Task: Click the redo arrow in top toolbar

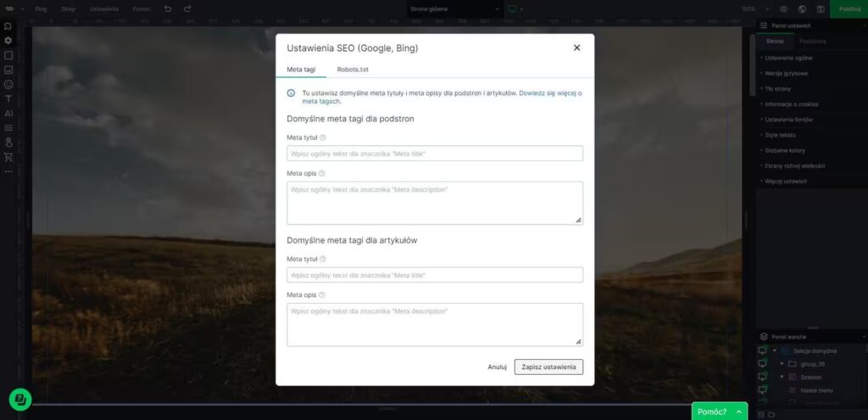Action: coord(187,8)
